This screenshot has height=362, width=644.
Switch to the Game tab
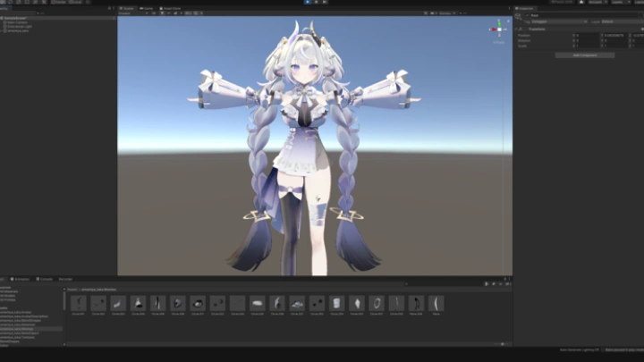(x=147, y=8)
